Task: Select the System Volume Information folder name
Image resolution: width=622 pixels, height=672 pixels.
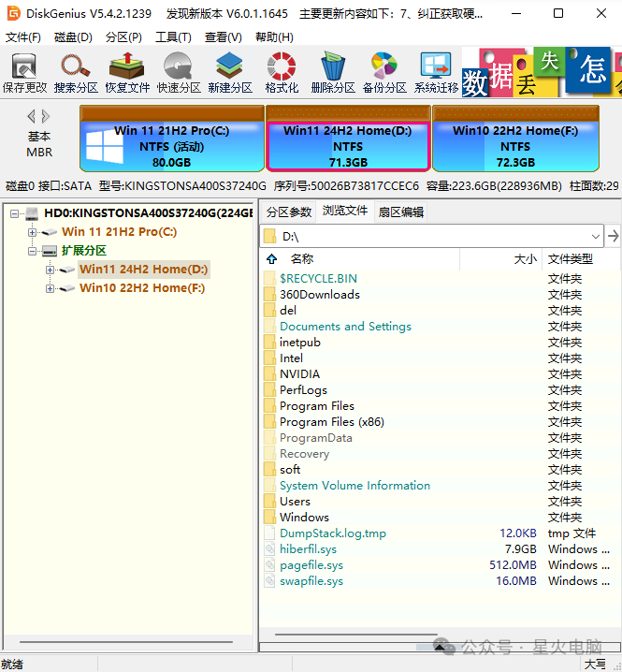Action: click(354, 486)
